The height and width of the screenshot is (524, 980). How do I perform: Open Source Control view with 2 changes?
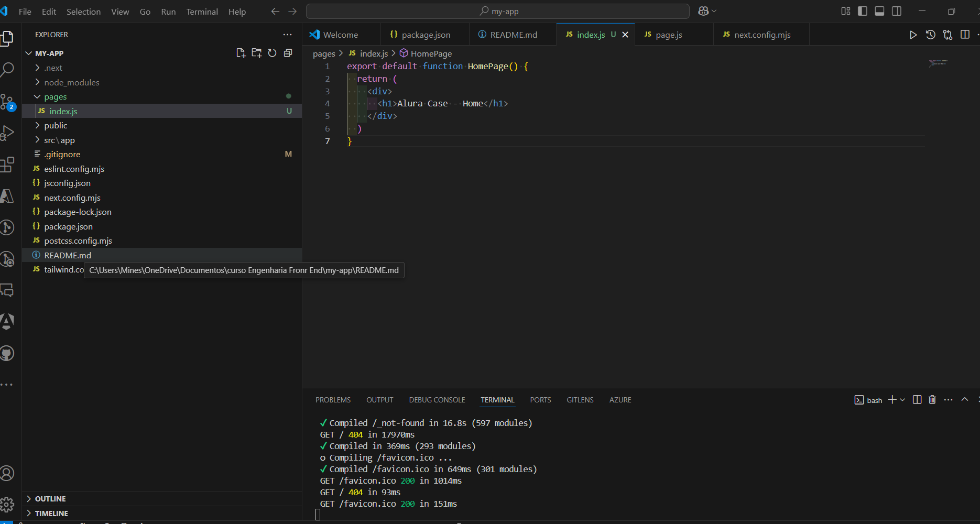(7, 102)
